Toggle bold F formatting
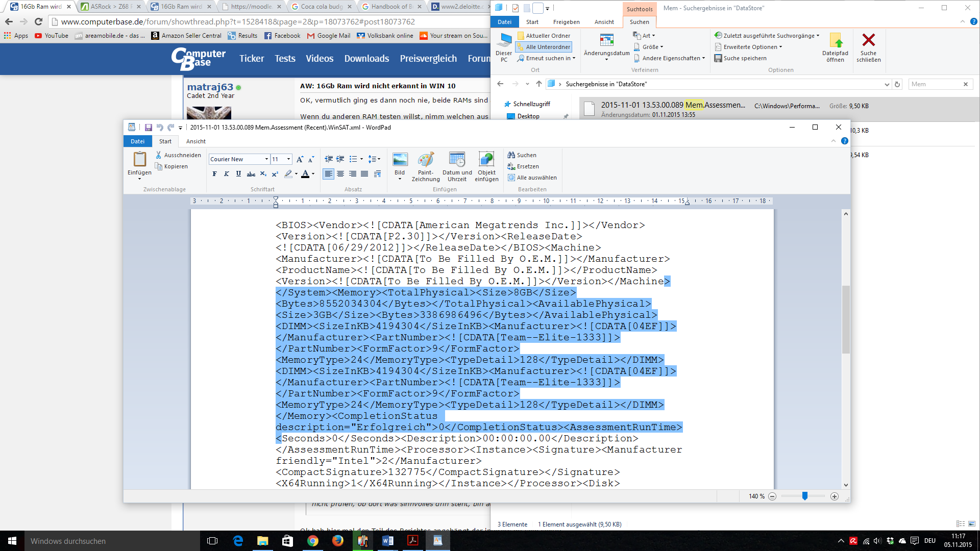Viewport: 980px width, 551px height. (214, 174)
